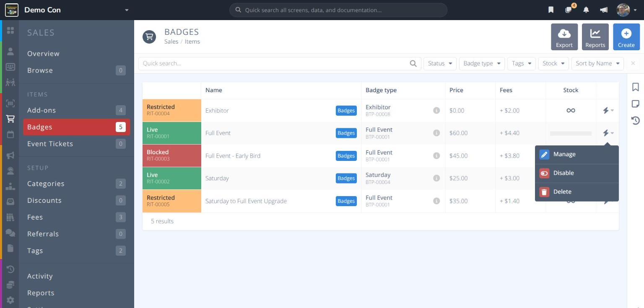The image size is (644, 308).
Task: Open Discounts in the sidebar
Action: click(76, 200)
